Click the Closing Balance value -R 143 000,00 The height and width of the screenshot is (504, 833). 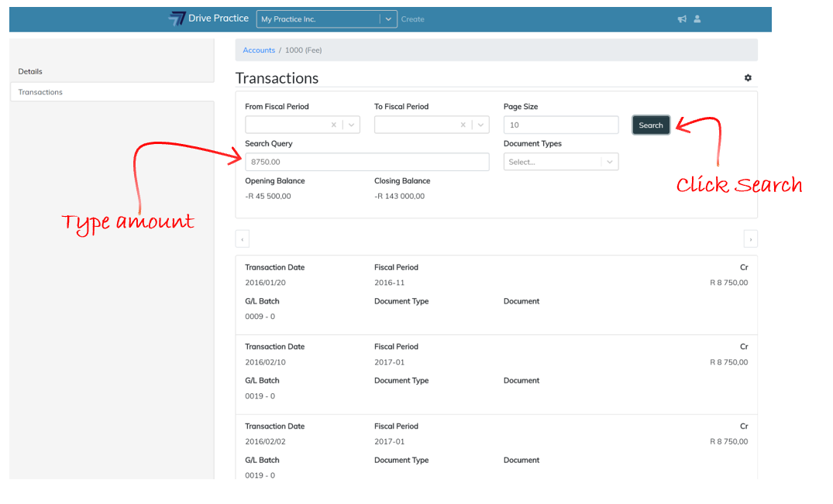click(x=400, y=197)
